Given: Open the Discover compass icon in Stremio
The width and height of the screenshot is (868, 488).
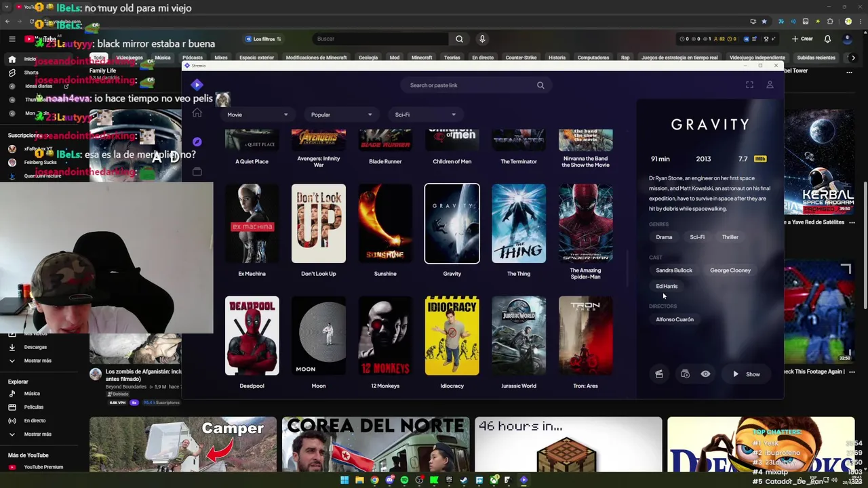Looking at the screenshot, I should point(197,142).
